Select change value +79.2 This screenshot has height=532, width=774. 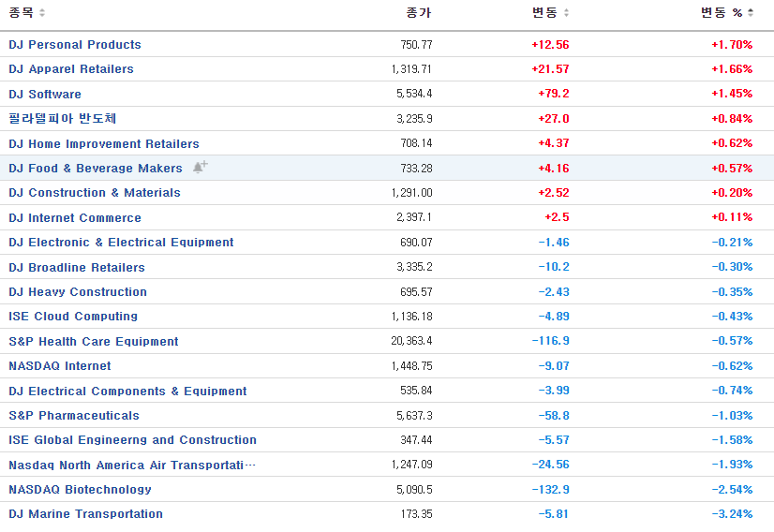554,94
